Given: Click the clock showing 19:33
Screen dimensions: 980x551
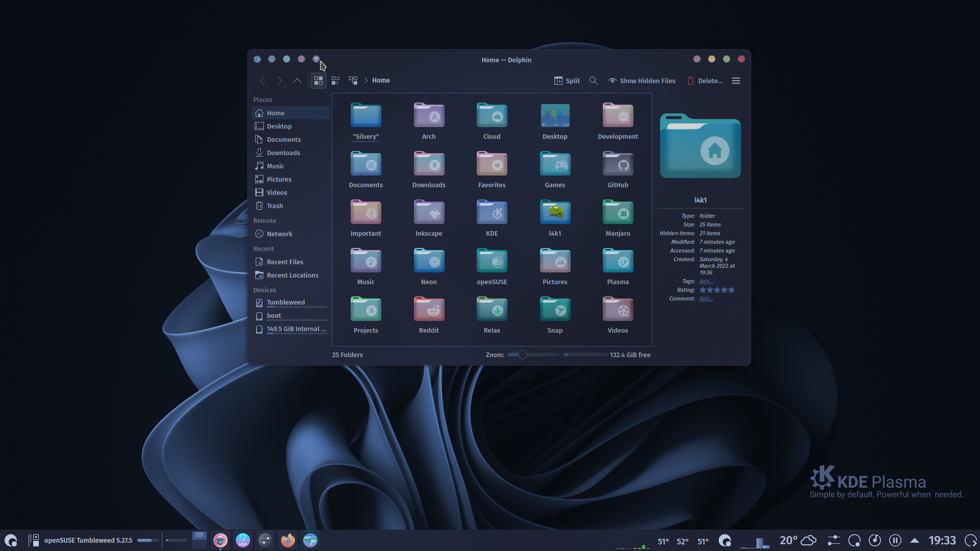Looking at the screenshot, I should pos(942,540).
